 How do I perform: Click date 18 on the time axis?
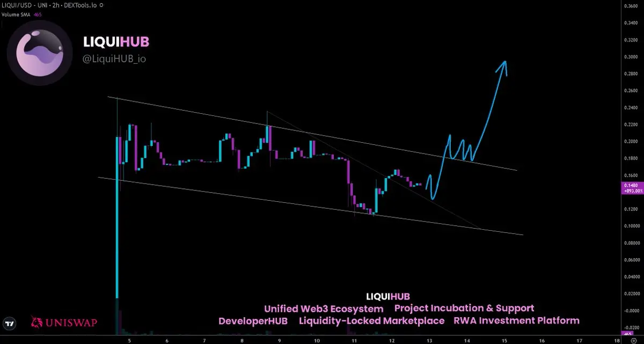(618, 340)
